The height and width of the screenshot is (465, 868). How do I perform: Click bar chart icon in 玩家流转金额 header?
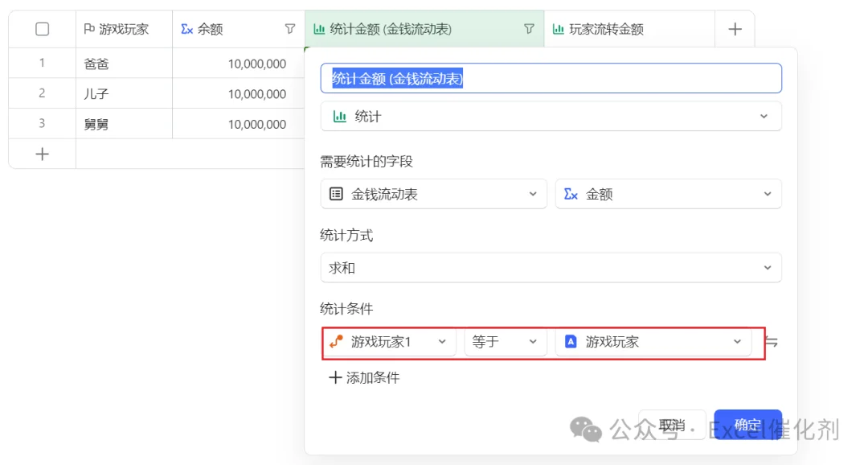(x=559, y=29)
